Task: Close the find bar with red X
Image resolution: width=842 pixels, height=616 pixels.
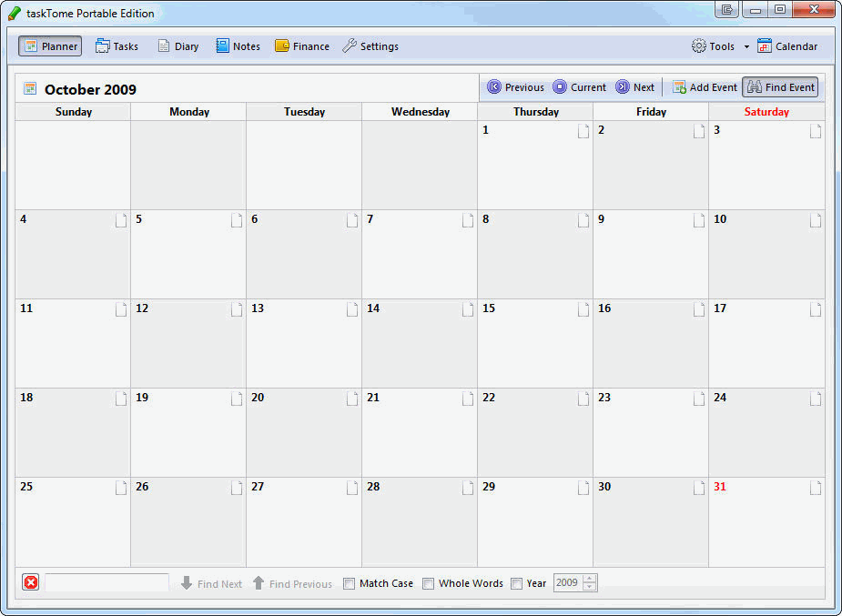Action: (31, 582)
